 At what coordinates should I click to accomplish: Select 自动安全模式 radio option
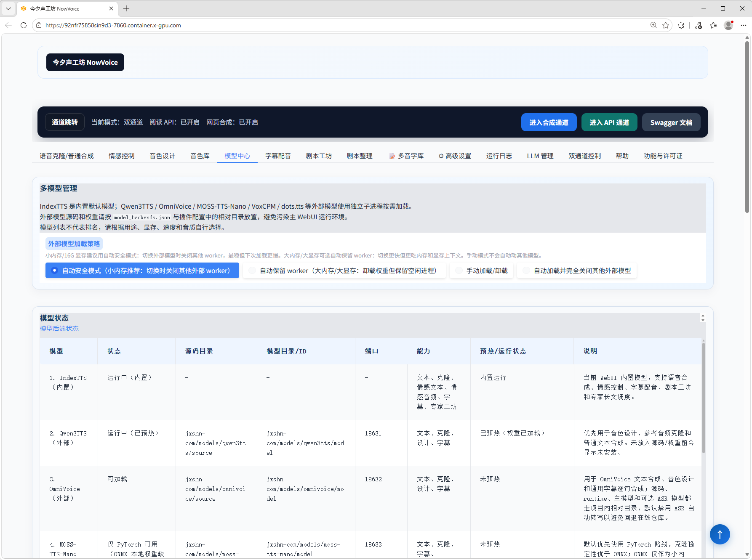tap(142, 271)
